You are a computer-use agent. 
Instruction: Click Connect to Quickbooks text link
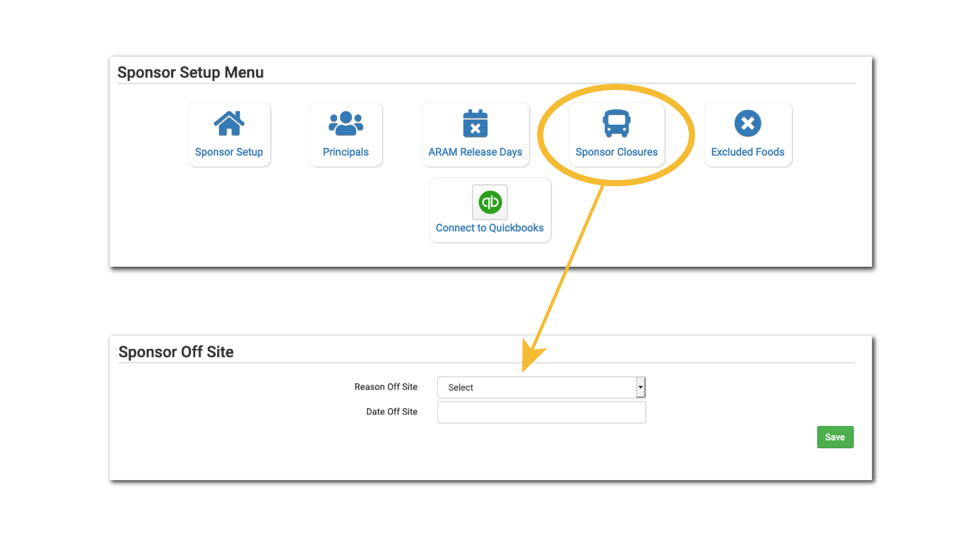point(490,228)
